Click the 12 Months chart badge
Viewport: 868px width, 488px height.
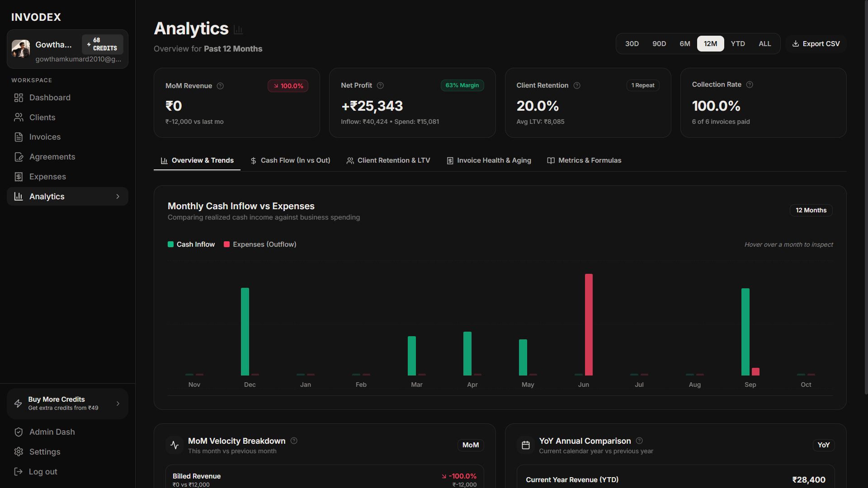tap(811, 210)
